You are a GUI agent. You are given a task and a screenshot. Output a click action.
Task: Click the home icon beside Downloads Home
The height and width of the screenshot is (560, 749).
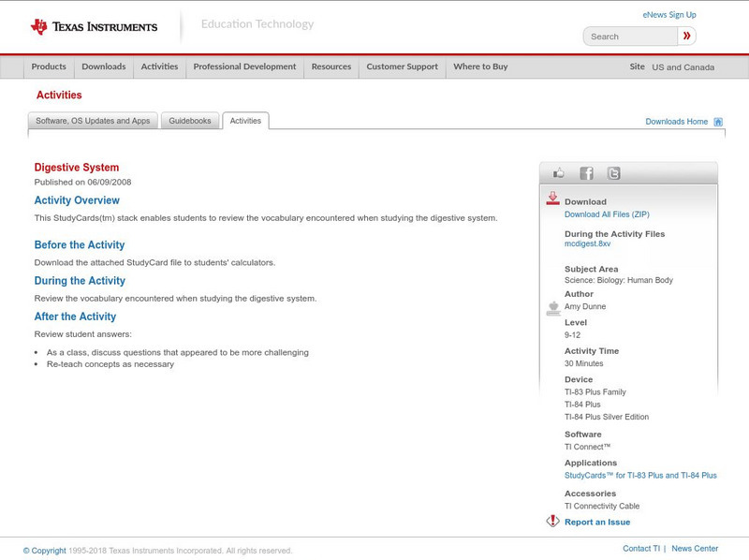pyautogui.click(x=716, y=121)
